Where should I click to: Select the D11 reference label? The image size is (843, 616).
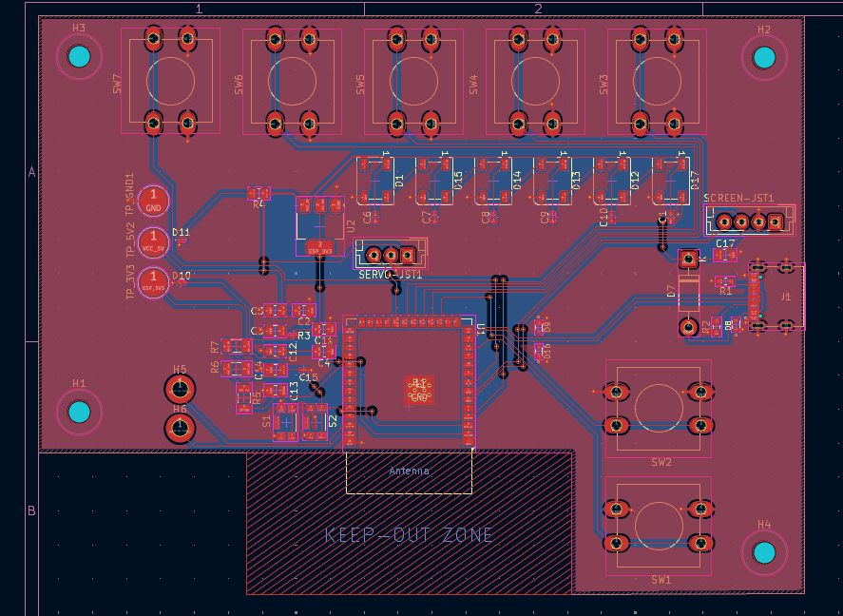point(182,232)
